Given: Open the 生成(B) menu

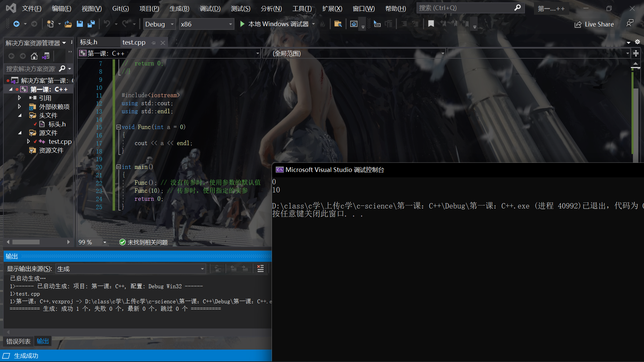Looking at the screenshot, I should [x=179, y=7].
